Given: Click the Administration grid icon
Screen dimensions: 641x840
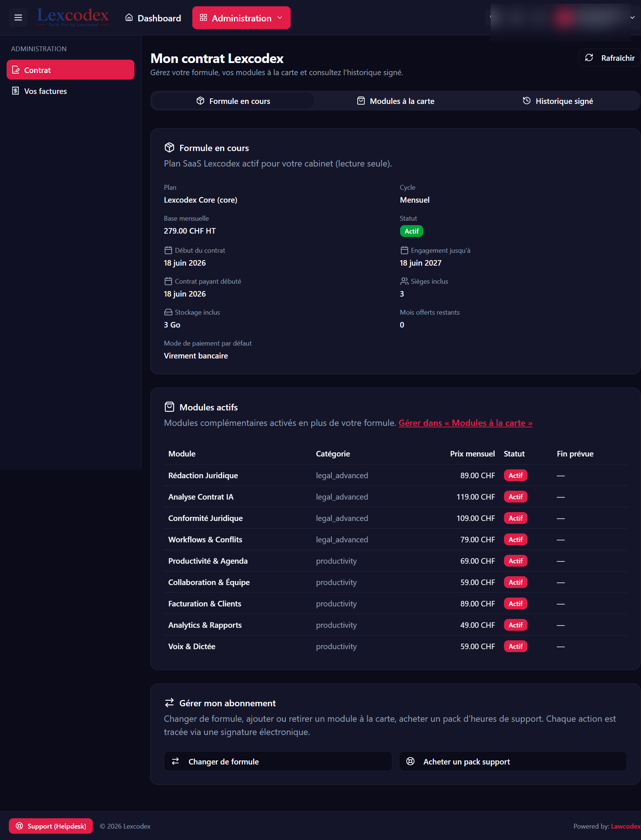Looking at the screenshot, I should click(x=203, y=18).
